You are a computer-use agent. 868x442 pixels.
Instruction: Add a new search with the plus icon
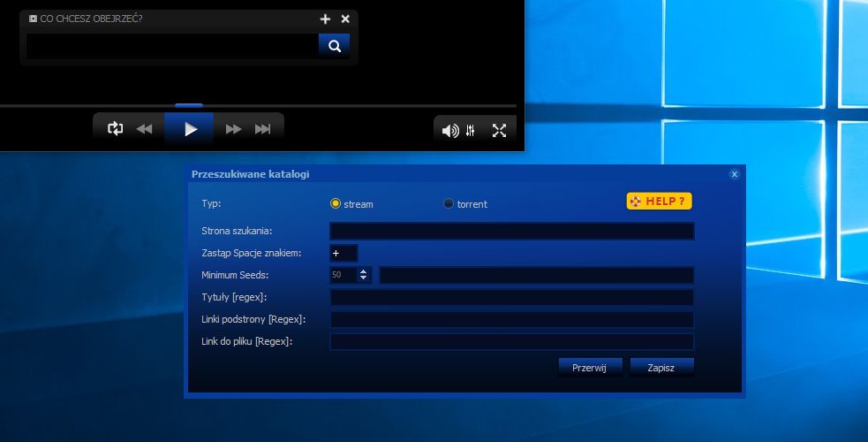click(x=325, y=19)
